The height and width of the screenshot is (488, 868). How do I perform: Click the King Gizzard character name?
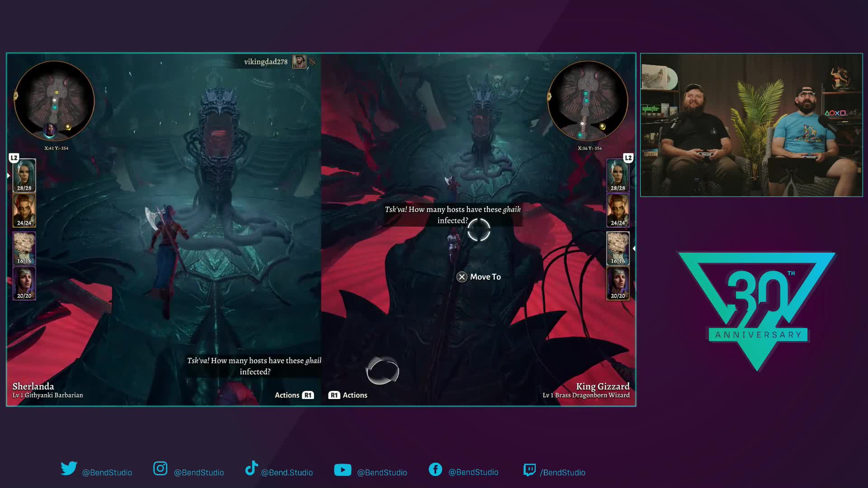[603, 386]
